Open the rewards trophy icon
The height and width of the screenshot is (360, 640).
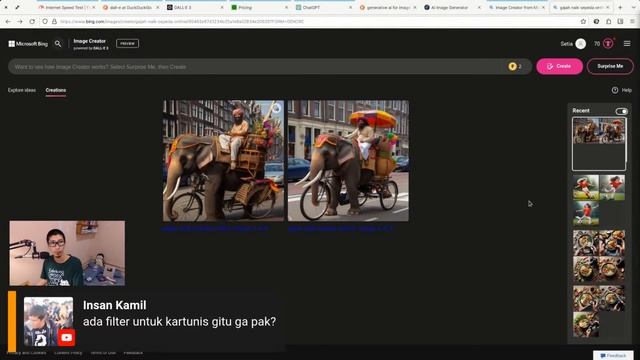point(608,44)
